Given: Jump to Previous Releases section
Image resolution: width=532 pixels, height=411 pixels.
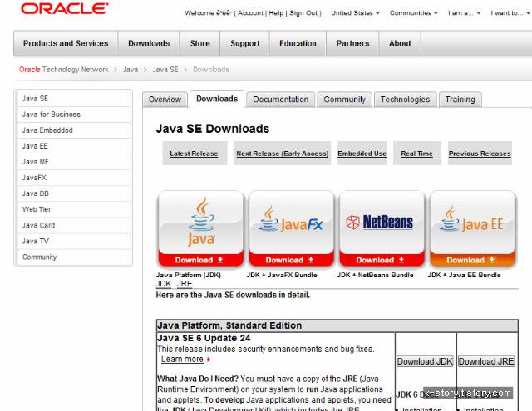Looking at the screenshot, I should 480,154.
